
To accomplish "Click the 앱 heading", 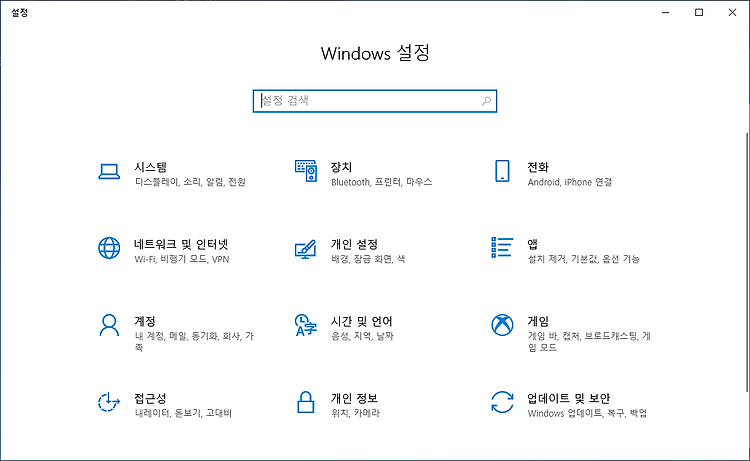I will pos(532,244).
